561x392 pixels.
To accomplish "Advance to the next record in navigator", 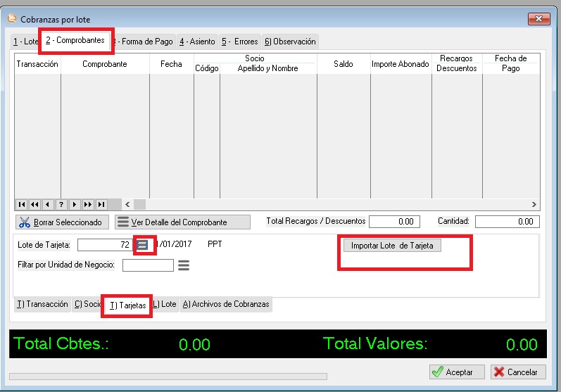I will point(75,204).
